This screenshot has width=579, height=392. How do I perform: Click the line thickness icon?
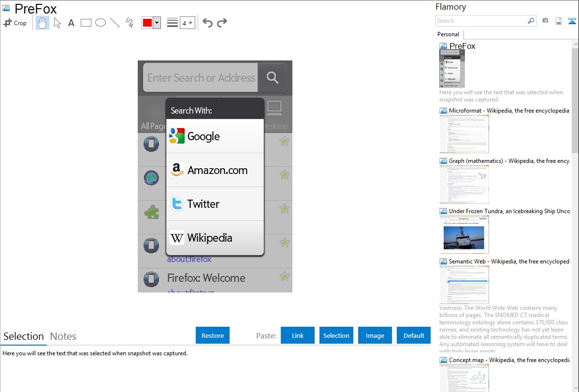click(172, 23)
